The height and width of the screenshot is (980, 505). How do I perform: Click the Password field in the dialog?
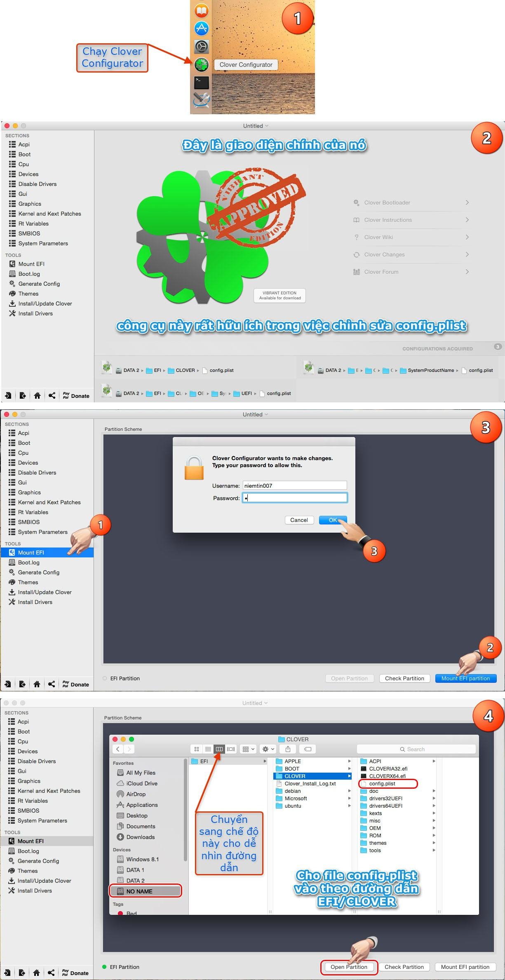[295, 498]
